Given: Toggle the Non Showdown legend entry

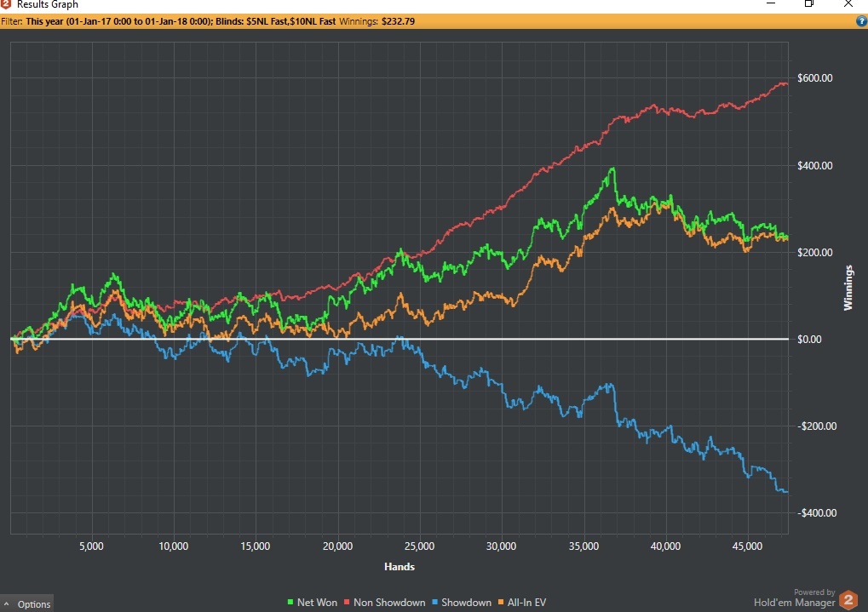Looking at the screenshot, I should pos(385,603).
